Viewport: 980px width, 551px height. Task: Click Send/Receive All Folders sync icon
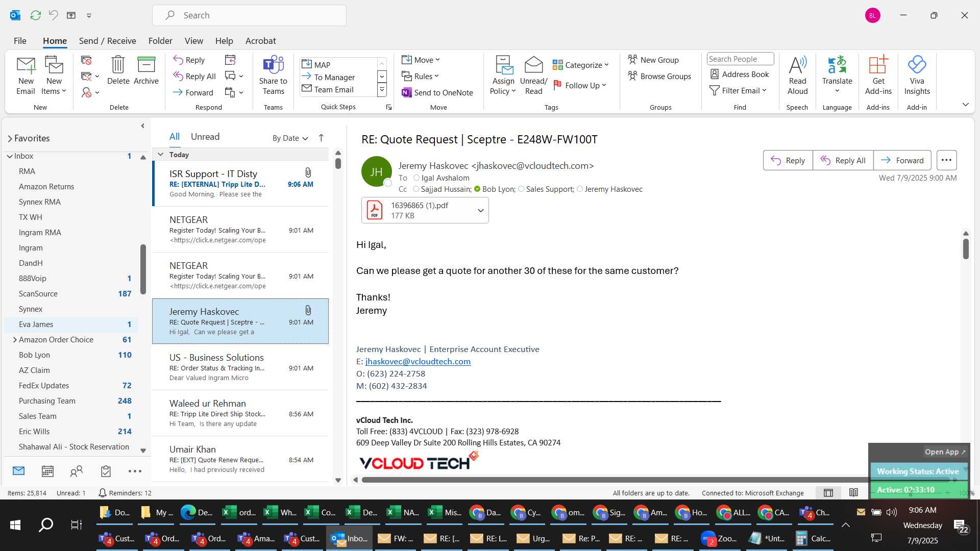36,15
